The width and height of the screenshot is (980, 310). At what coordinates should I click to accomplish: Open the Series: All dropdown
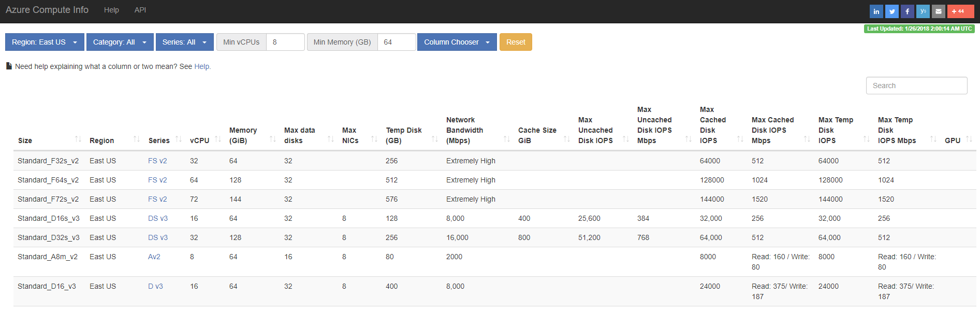pyautogui.click(x=184, y=42)
